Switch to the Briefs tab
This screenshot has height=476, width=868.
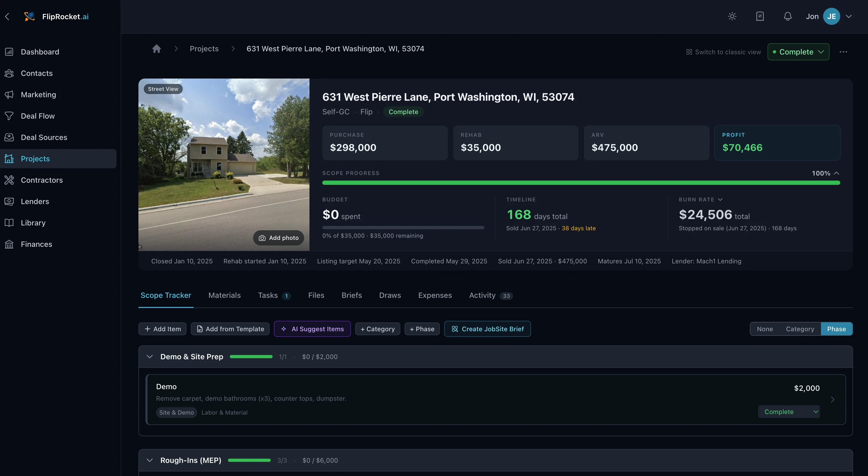(351, 295)
